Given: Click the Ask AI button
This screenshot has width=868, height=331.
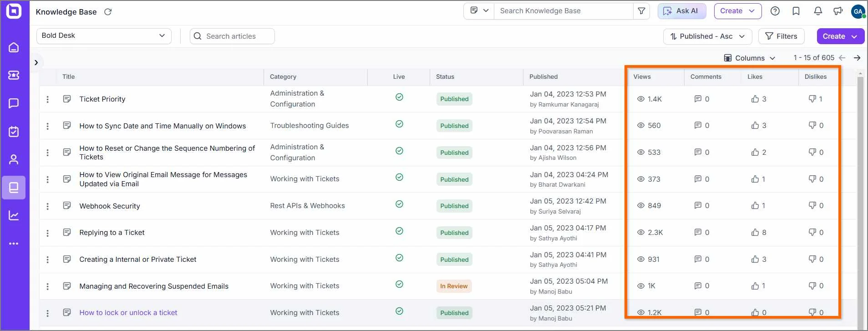Looking at the screenshot, I should pyautogui.click(x=682, y=11).
